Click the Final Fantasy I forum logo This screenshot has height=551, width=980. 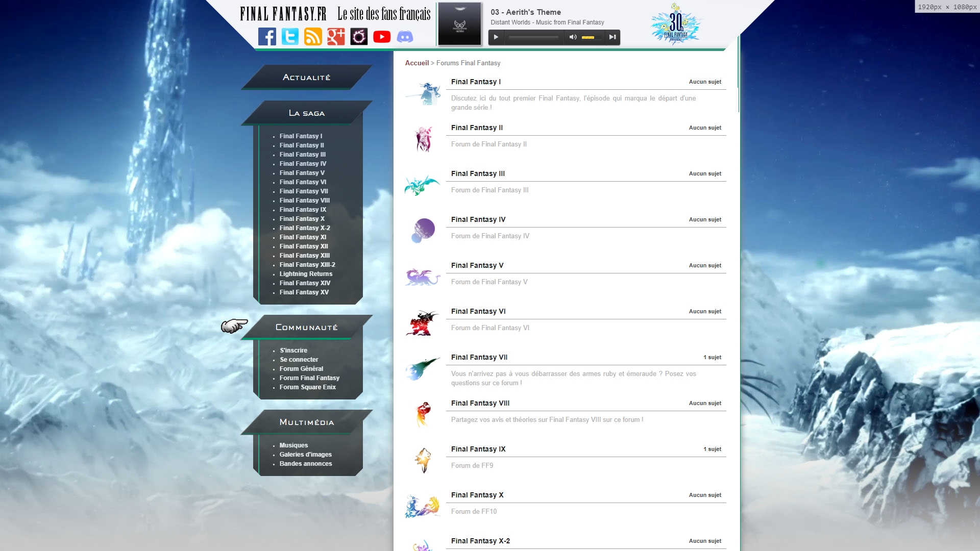(423, 93)
